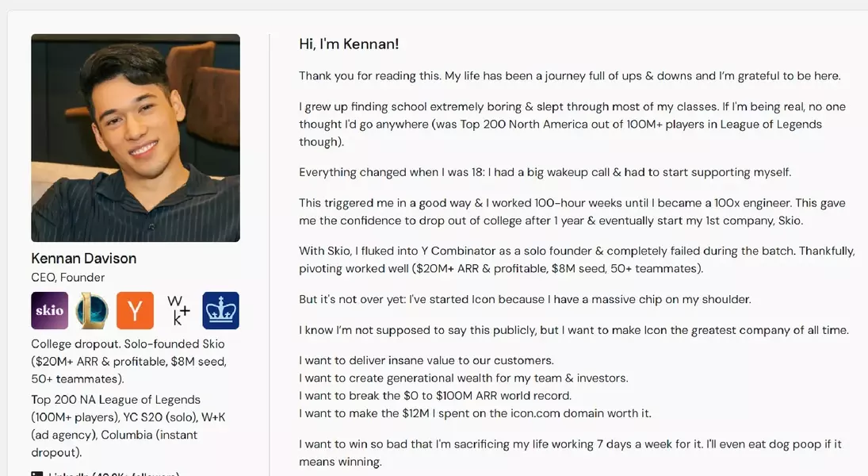Click the blue Columbia crown icon
The height and width of the screenshot is (476, 868).
click(220, 310)
